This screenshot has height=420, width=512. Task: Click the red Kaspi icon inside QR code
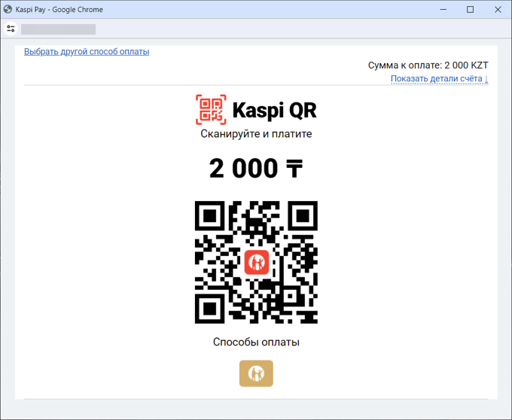(x=257, y=263)
